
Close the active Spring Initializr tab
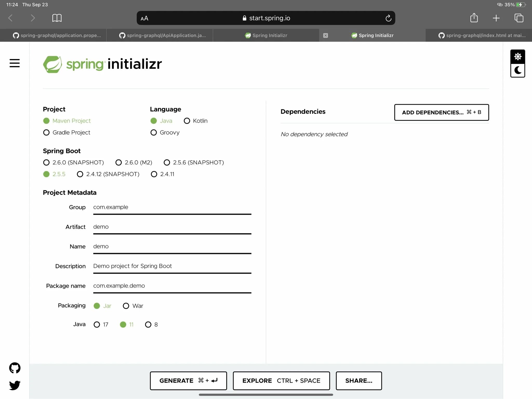point(325,35)
